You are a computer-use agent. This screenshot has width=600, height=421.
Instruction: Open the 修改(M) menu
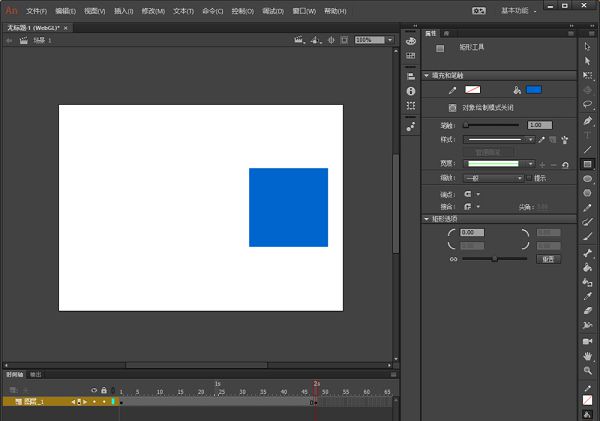[x=154, y=10]
